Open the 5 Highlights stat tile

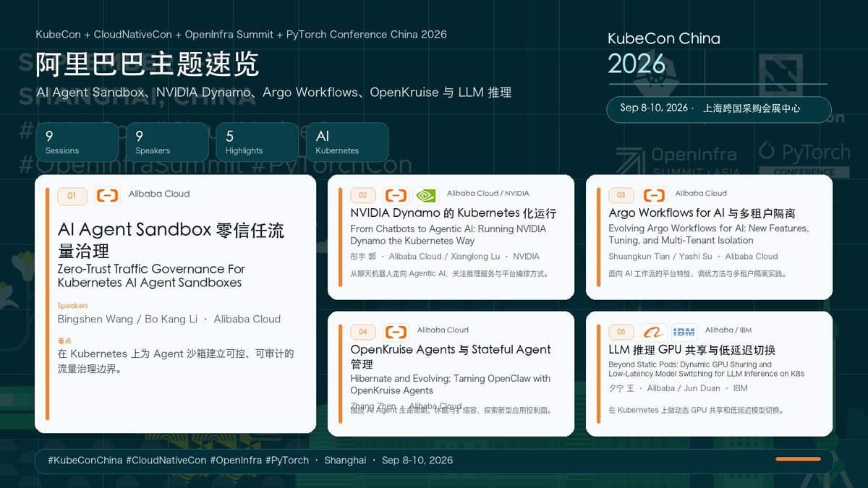pyautogui.click(x=257, y=142)
